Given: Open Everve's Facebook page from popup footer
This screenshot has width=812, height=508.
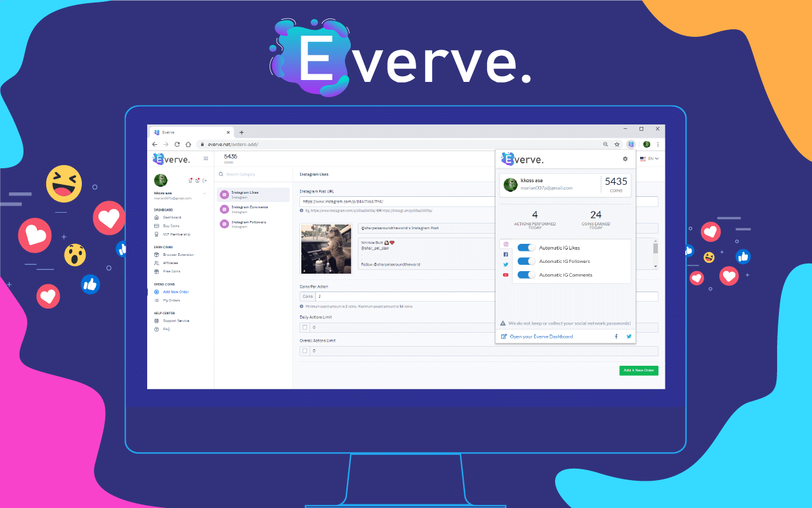Looking at the screenshot, I should pos(616,337).
